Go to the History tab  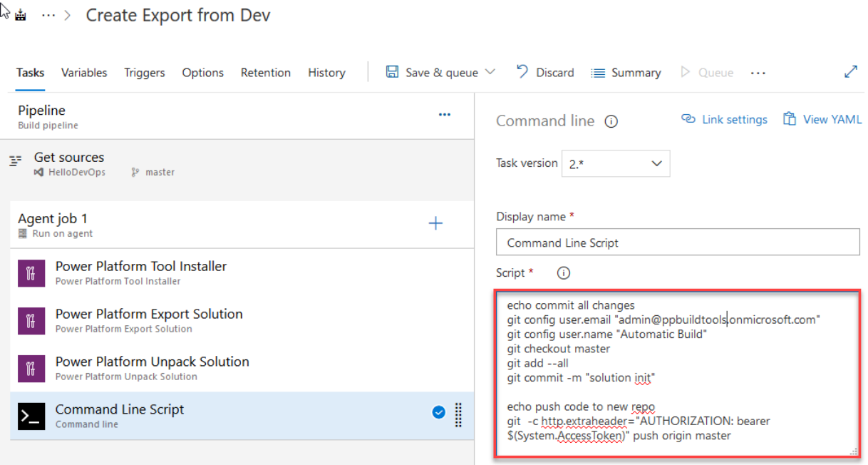coord(326,73)
